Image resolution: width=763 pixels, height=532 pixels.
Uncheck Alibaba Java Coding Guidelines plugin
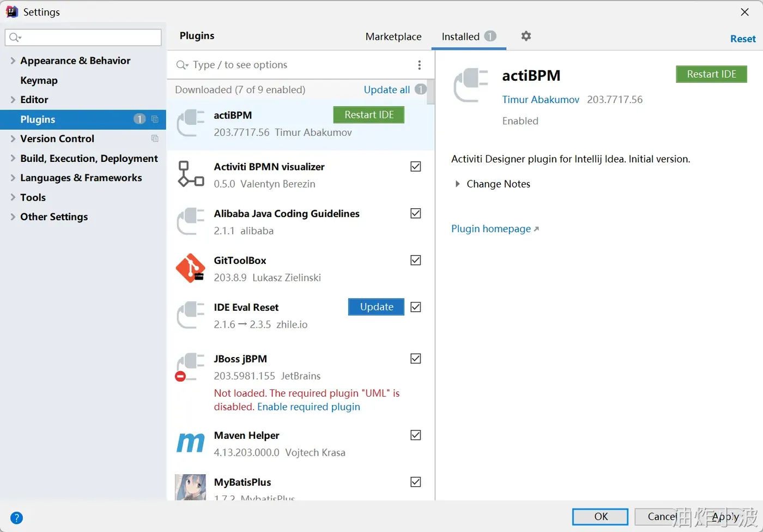click(416, 214)
